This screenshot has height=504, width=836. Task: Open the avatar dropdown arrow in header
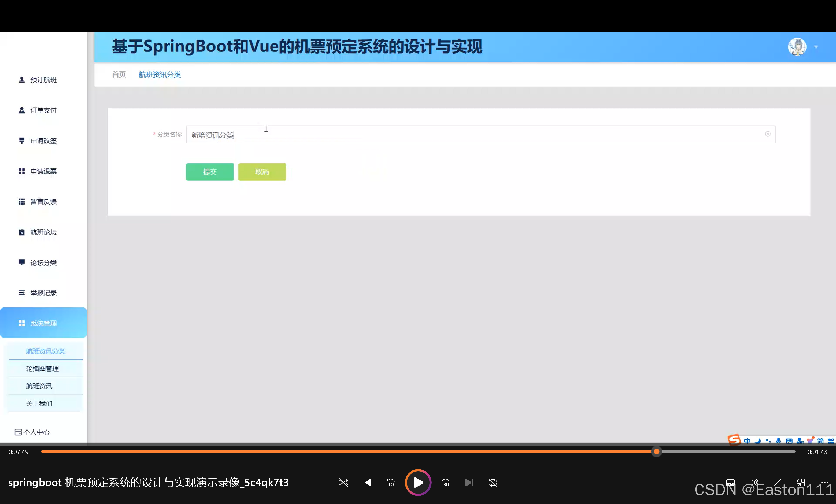click(816, 47)
